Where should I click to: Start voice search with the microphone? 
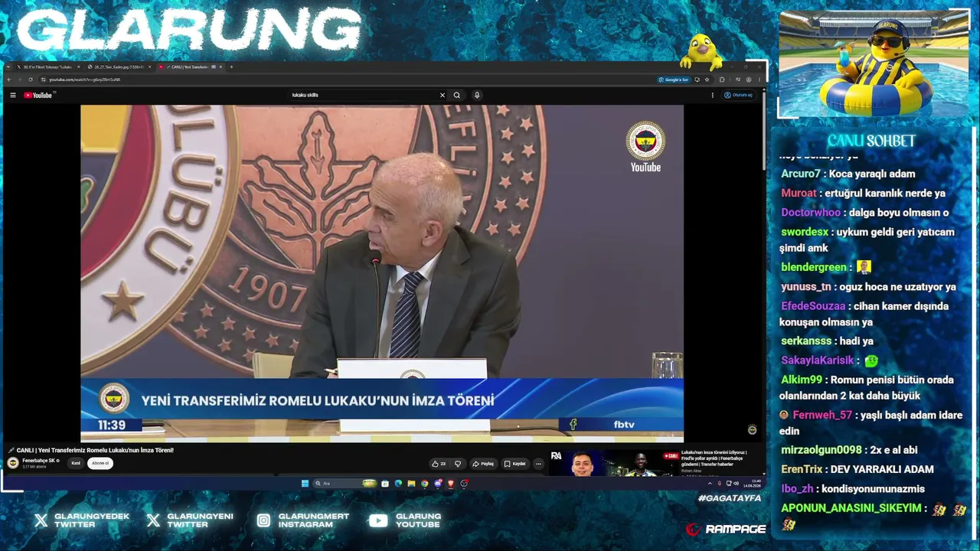click(477, 95)
